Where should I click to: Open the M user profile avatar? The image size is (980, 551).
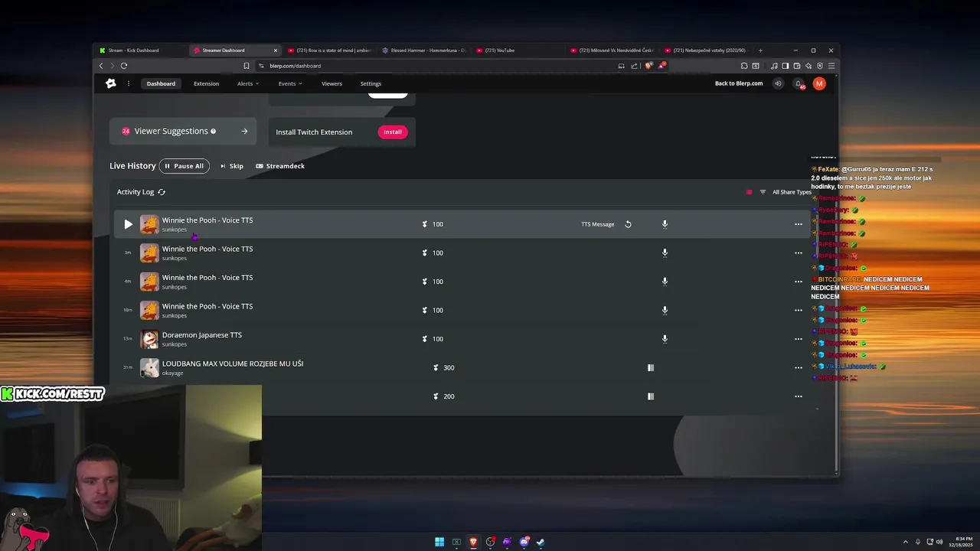tap(819, 83)
